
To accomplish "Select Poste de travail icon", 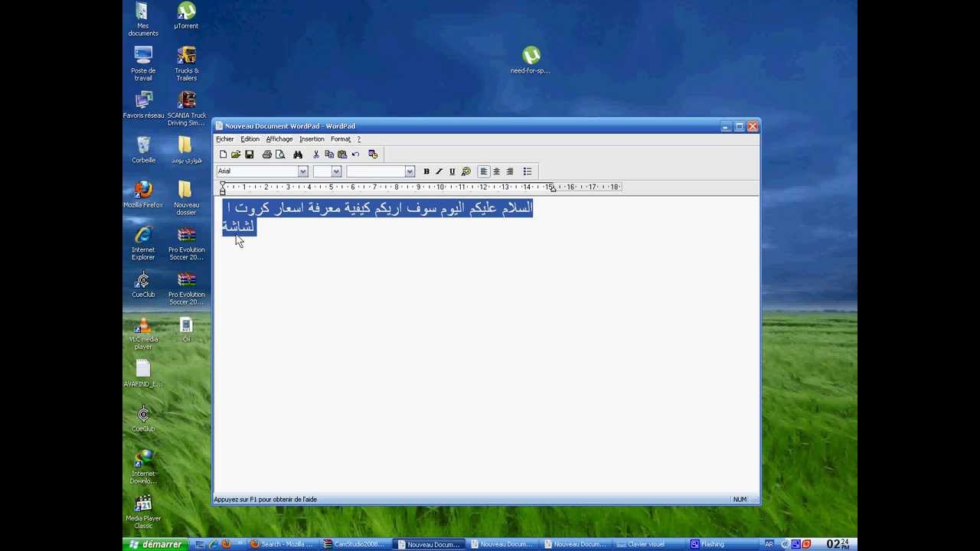I will [143, 64].
